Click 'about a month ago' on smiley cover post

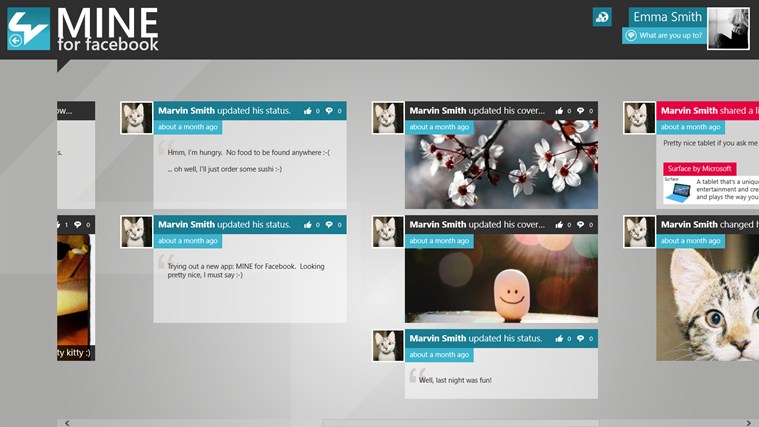point(439,241)
